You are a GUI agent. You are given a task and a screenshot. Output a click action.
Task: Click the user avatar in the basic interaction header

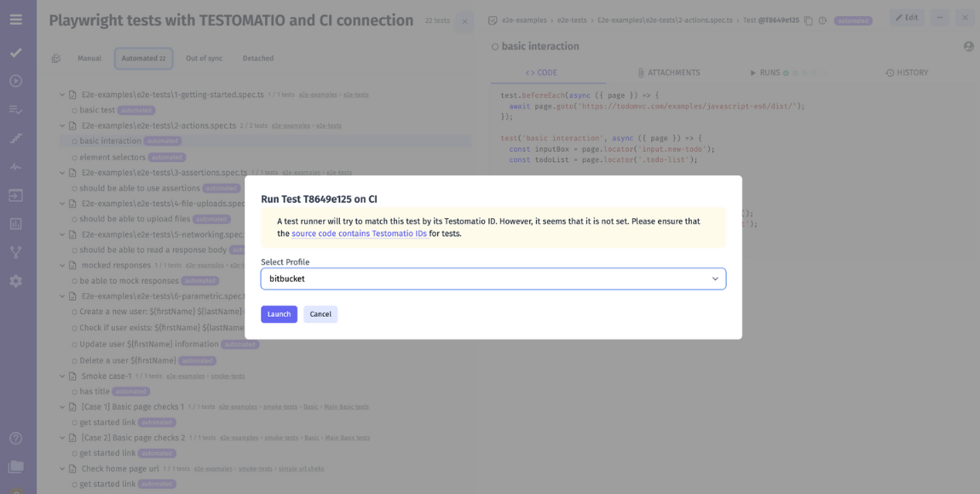point(968,46)
